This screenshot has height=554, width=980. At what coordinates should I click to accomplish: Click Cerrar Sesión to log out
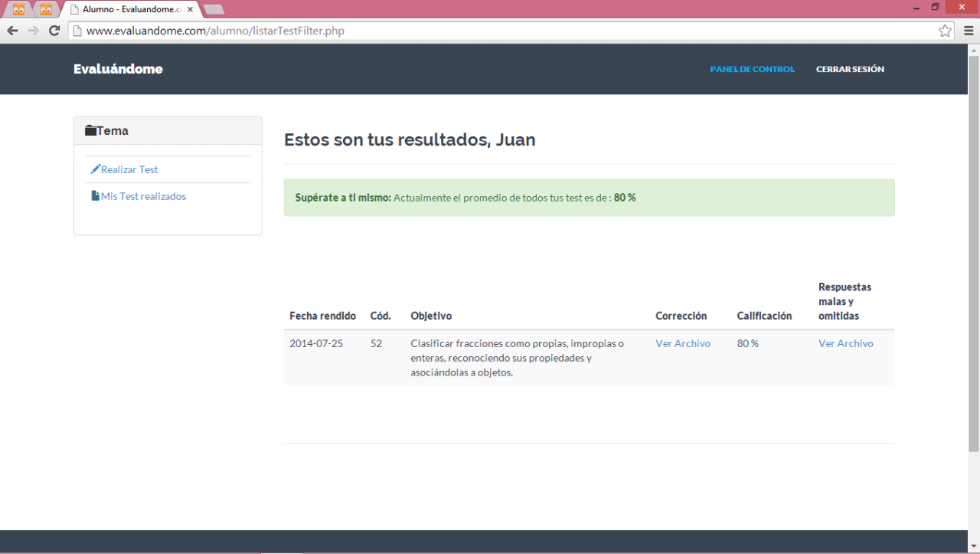click(x=850, y=69)
